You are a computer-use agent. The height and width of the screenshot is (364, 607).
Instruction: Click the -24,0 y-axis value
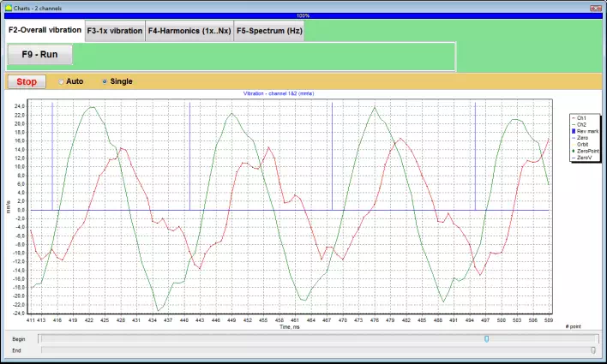[20, 313]
